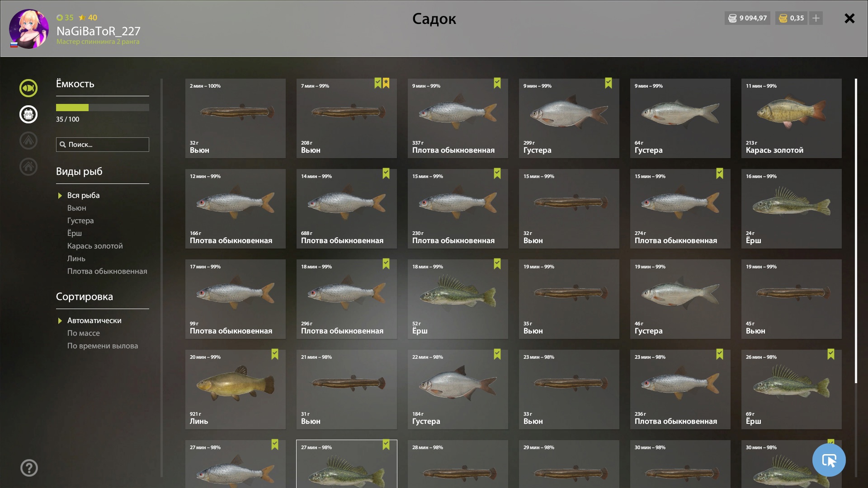Open the fish keepnet sidebar icon

28,88
